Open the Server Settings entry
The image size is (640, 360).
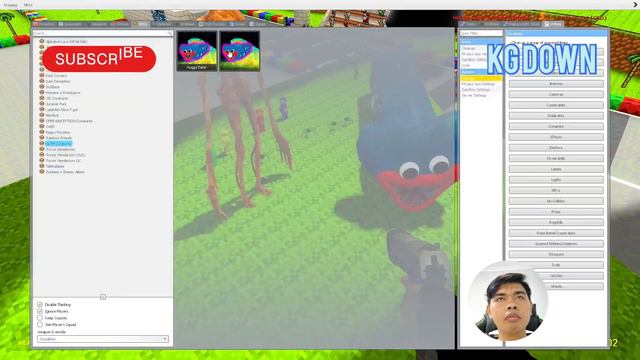[474, 95]
